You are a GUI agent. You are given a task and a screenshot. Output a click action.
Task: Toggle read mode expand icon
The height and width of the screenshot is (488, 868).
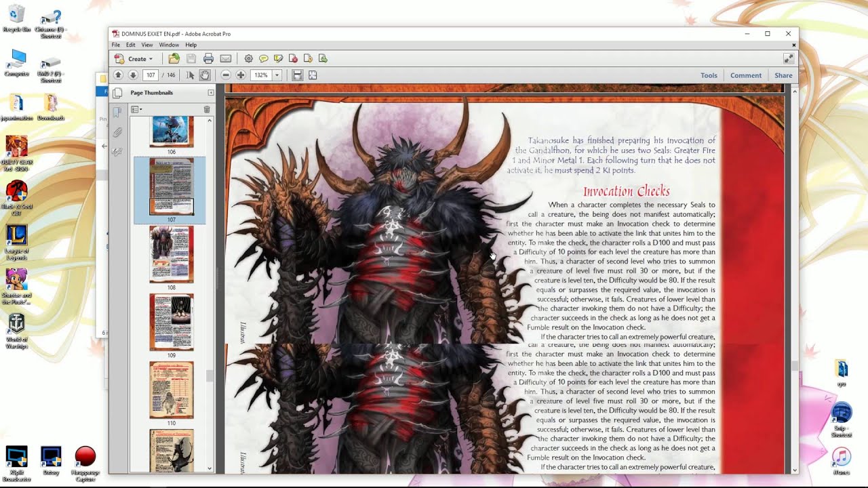(788, 59)
